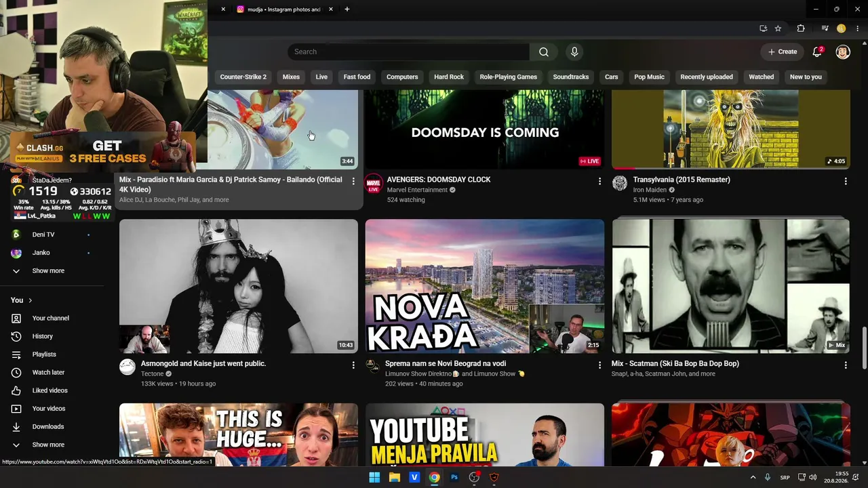This screenshot has height=488, width=868.
Task: Open options menu for Transylvania video
Action: point(846,181)
